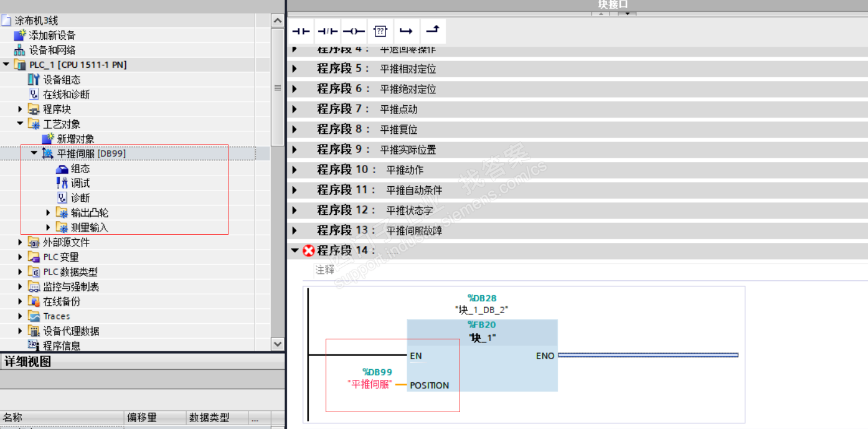The width and height of the screenshot is (868, 429).
Task: Expand 程序段 11 平推自动条件
Action: (295, 191)
